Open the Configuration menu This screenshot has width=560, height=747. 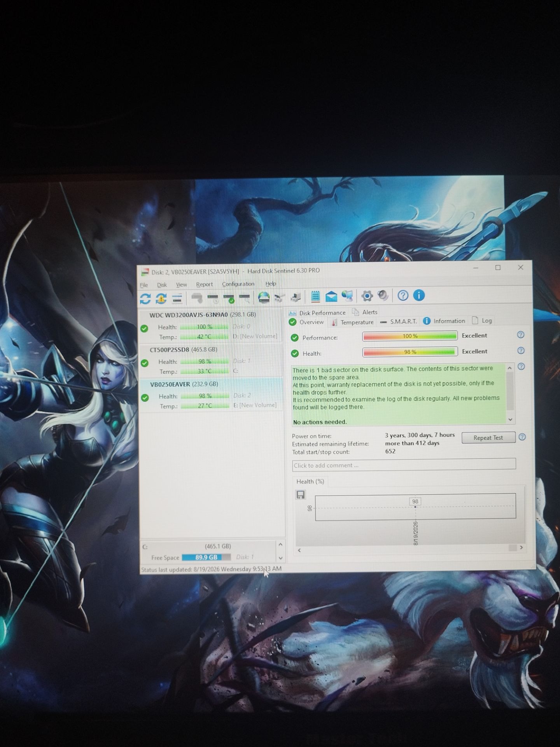point(238,284)
